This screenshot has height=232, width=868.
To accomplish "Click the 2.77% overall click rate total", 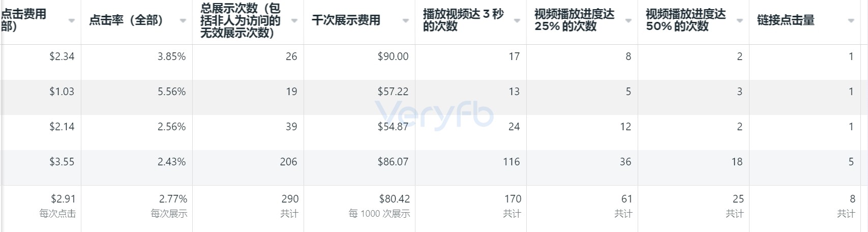I will click(x=173, y=199).
